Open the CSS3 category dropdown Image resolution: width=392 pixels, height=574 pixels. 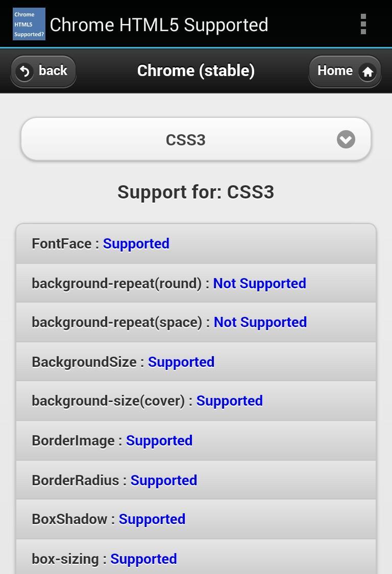[x=196, y=139]
